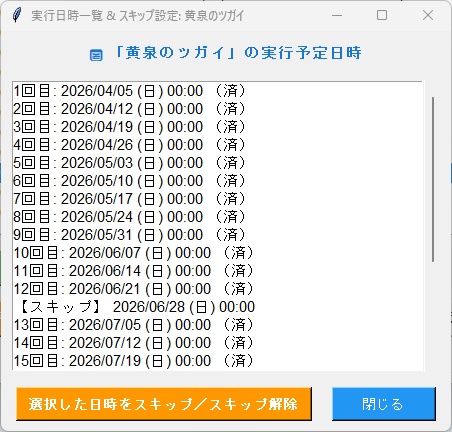Viewport: 452px width, 432px height.
Task: Maximize the 実行日時一覧 window
Action: [382, 15]
